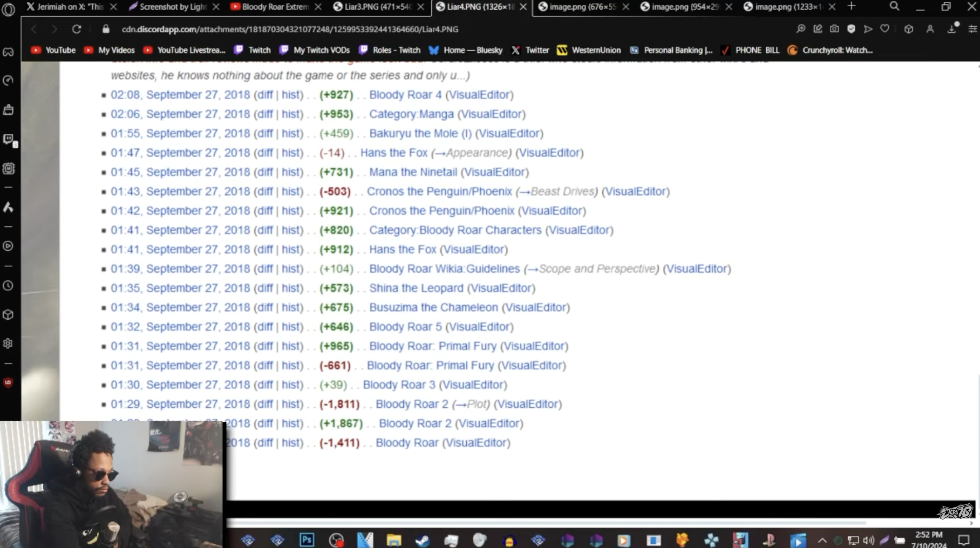Switch to Bloody Roar Extreme tab
The width and height of the screenshot is (980, 548).
tap(275, 7)
